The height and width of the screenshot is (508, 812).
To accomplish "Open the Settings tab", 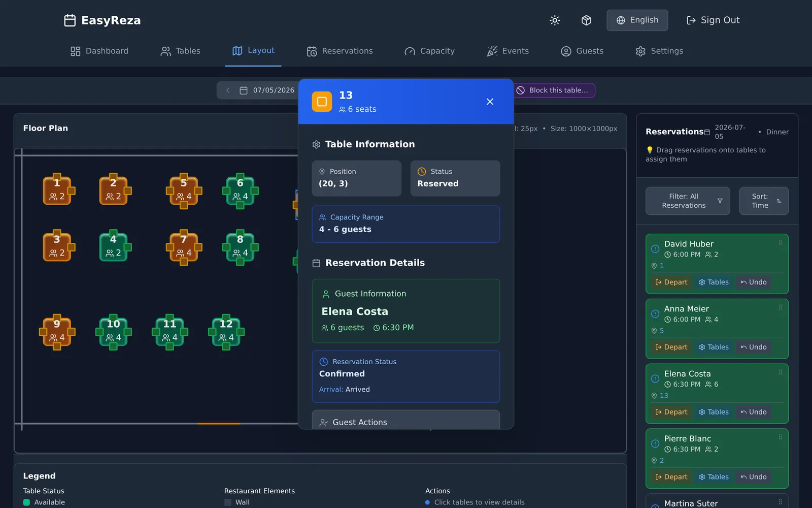I will tap(659, 51).
